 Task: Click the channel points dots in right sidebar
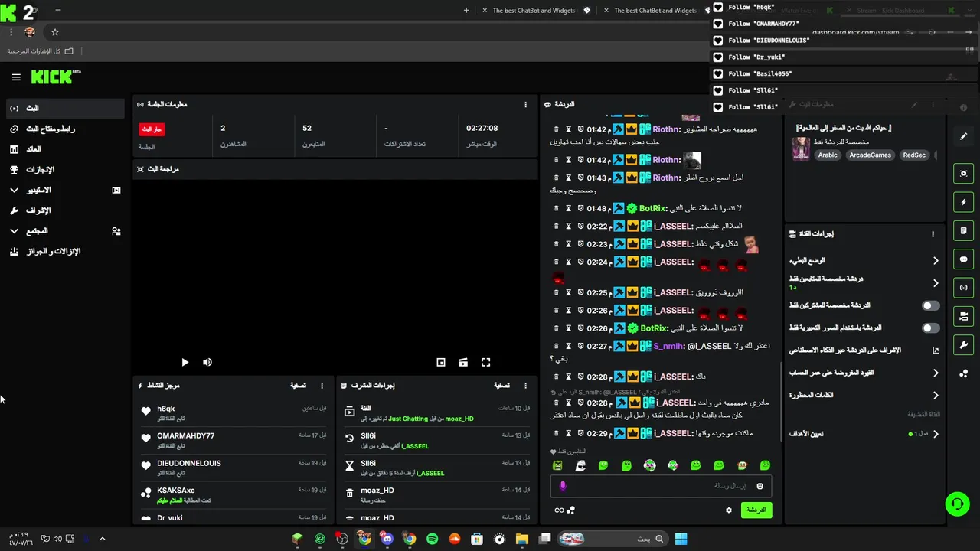pyautogui.click(x=964, y=373)
